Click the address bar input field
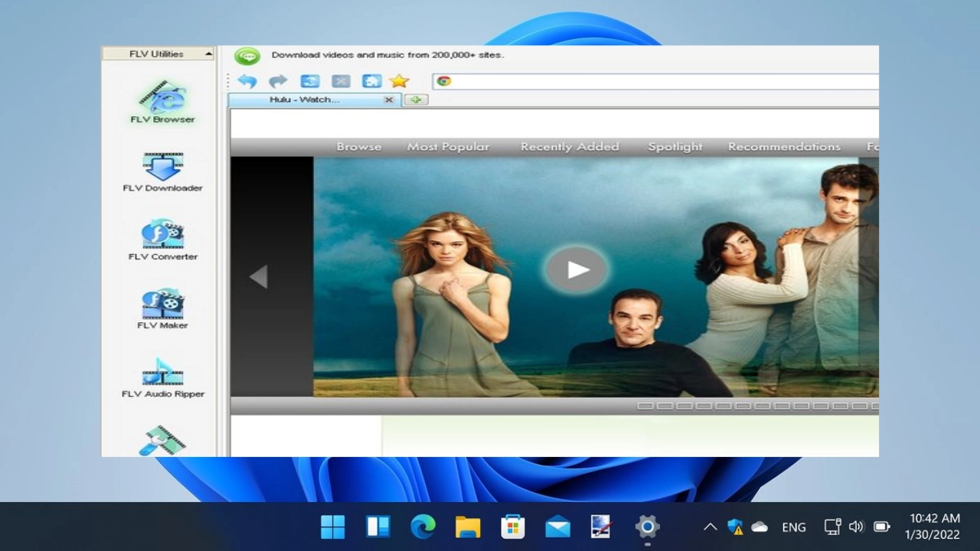 click(655, 81)
